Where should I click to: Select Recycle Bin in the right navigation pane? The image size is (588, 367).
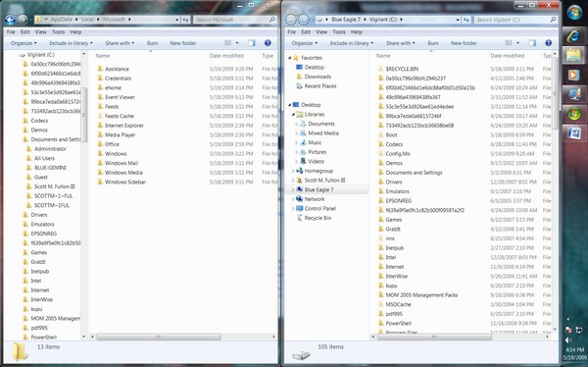(318, 218)
